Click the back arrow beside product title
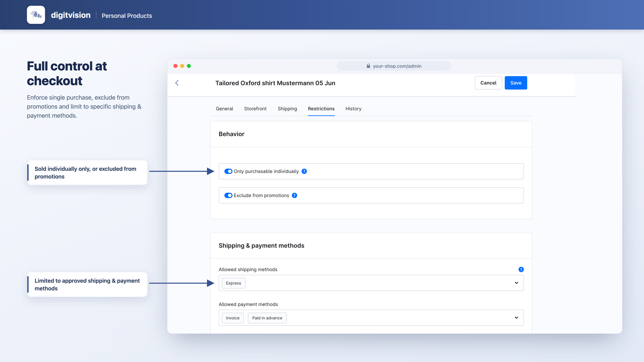Viewport: 644px width, 362px height. coord(177,83)
